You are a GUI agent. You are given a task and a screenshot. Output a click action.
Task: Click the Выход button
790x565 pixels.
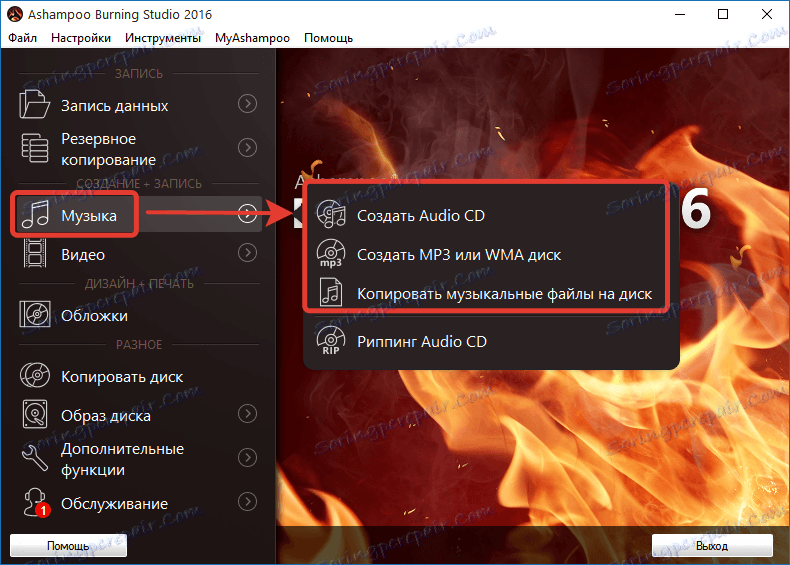click(x=712, y=545)
